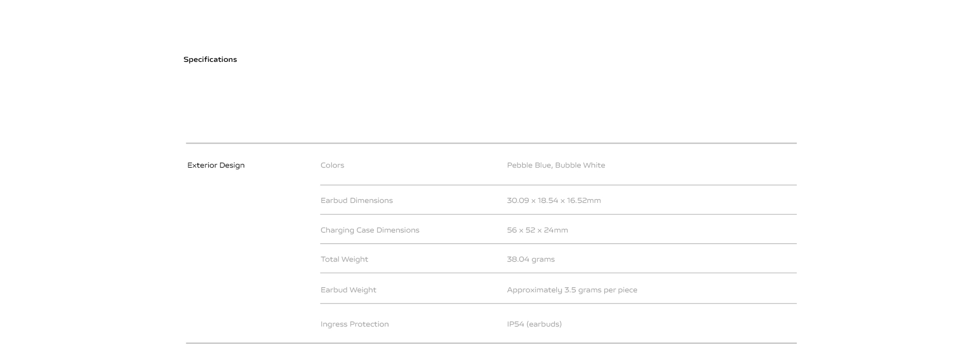Image resolution: width=980 pixels, height=349 pixels.
Task: Click the 56 x 52 x 24mm value
Action: click(x=537, y=230)
